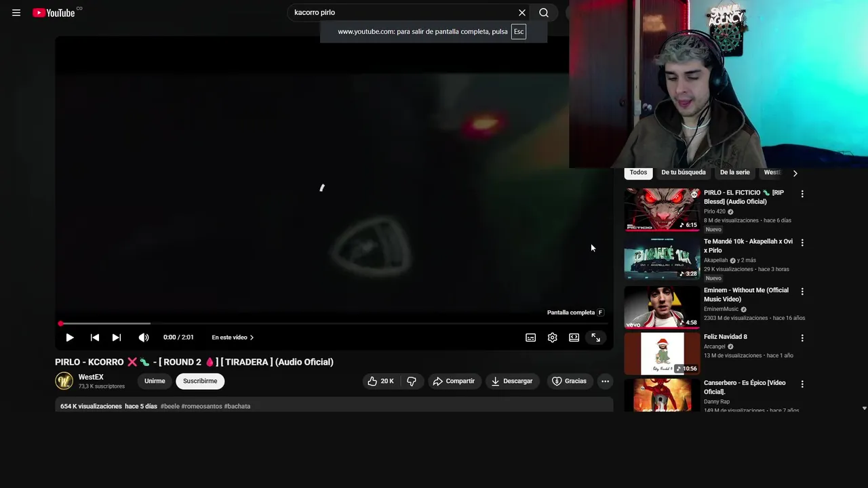Viewport: 868px width, 488px height.
Task: Click the Compartir button
Action: (454, 381)
